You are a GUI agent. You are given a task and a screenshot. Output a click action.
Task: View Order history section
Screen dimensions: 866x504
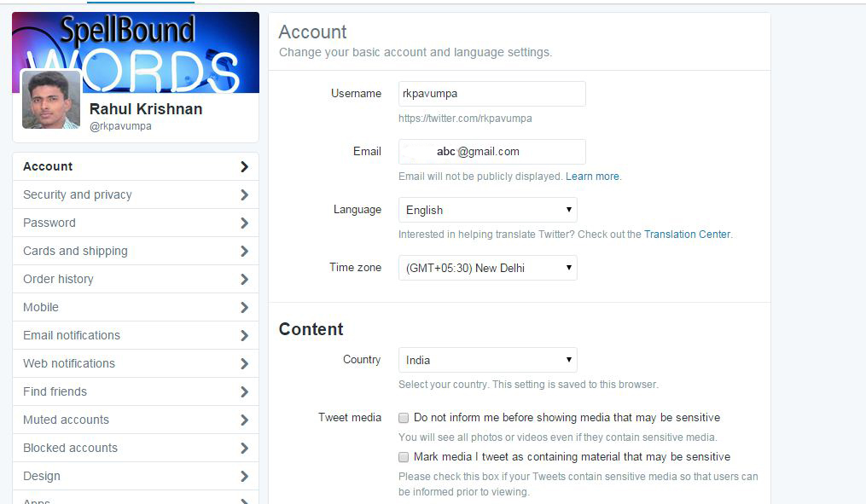(136, 280)
